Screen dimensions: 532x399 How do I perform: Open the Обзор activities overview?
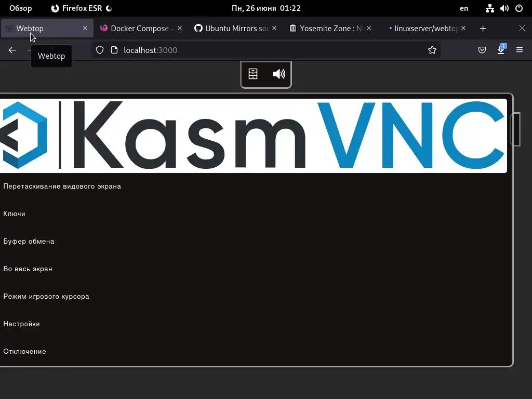20,8
